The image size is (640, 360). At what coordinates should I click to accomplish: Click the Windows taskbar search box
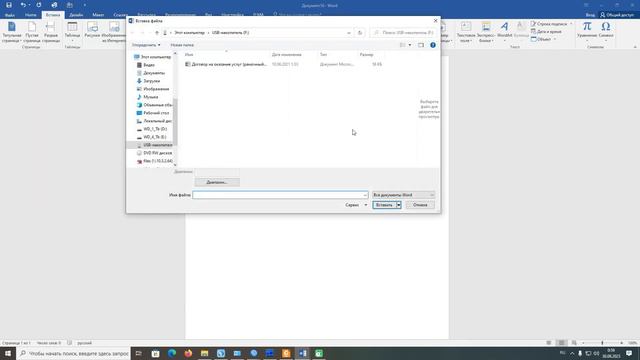click(x=73, y=353)
